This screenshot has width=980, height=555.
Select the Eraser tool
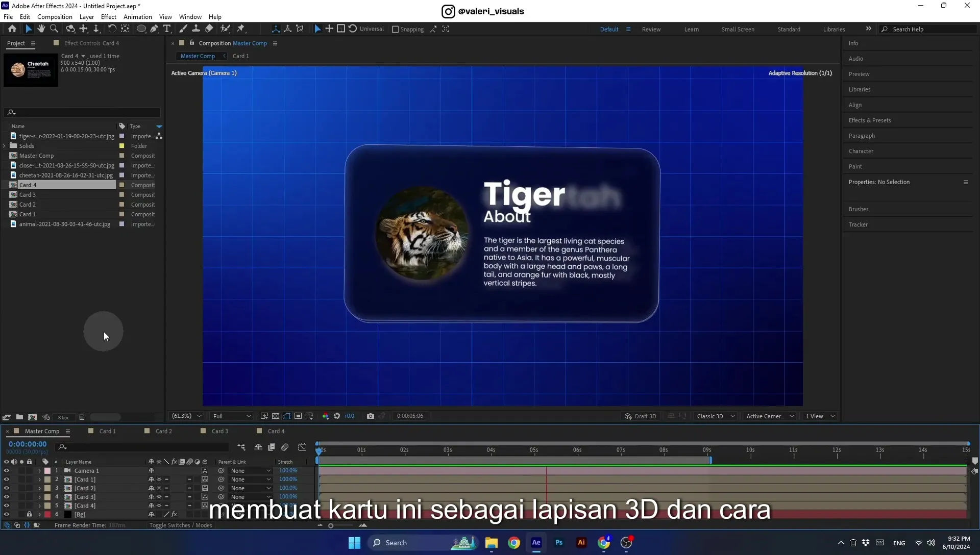209,29
